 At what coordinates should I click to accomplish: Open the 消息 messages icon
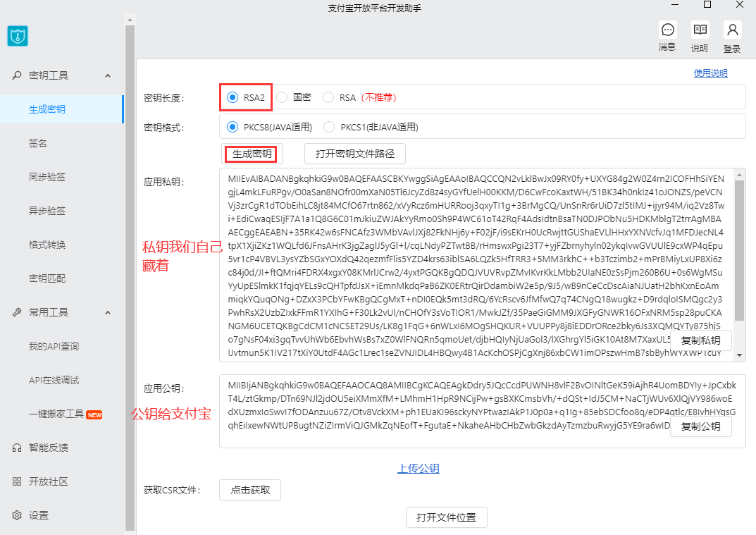coord(667,30)
